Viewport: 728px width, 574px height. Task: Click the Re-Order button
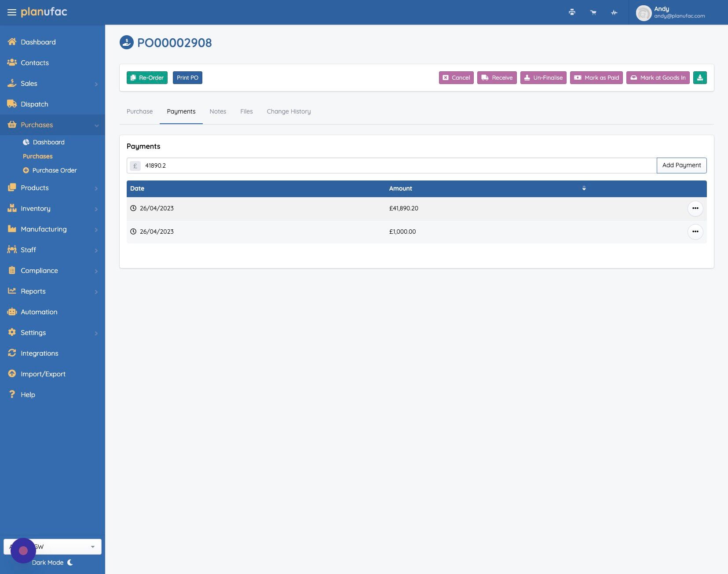click(147, 77)
